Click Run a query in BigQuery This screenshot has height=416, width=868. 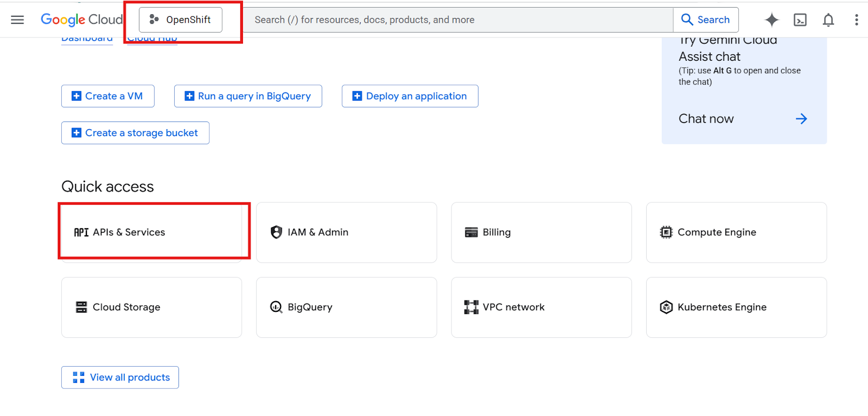tap(248, 96)
